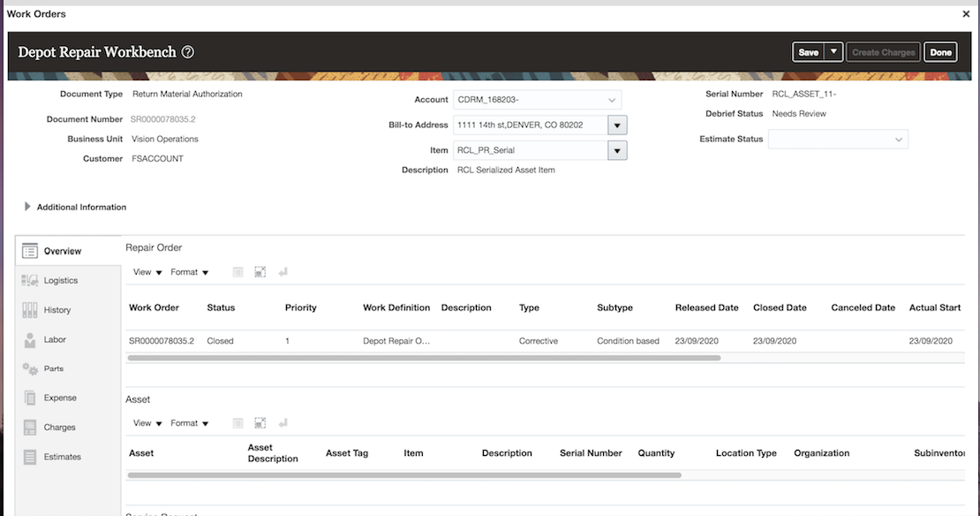Open the Save button dropdown arrow

click(x=833, y=52)
